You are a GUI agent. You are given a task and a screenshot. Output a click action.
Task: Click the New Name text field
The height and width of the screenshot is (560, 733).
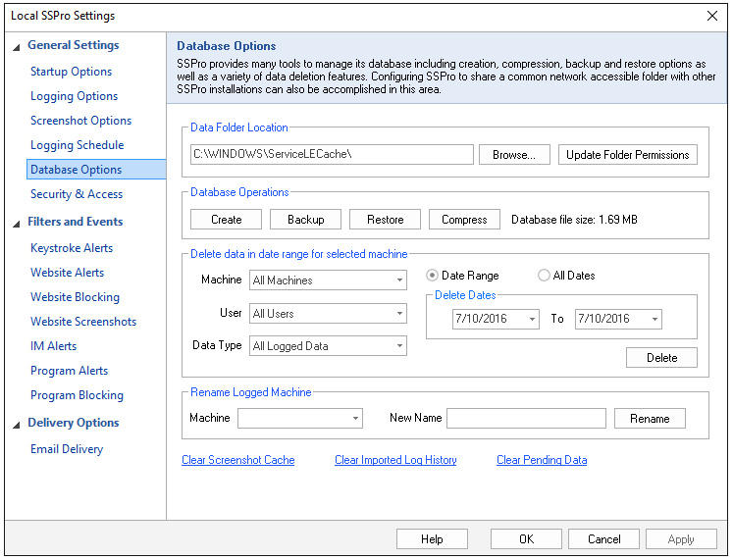point(526,418)
